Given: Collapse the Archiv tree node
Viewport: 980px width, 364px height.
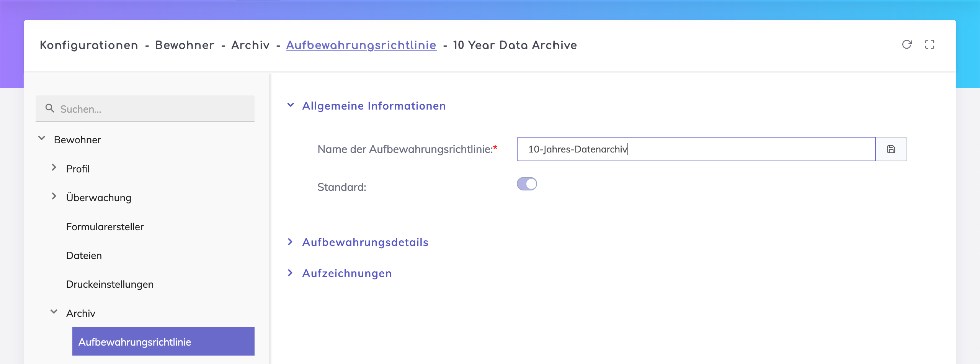Looking at the screenshot, I should coord(54,312).
